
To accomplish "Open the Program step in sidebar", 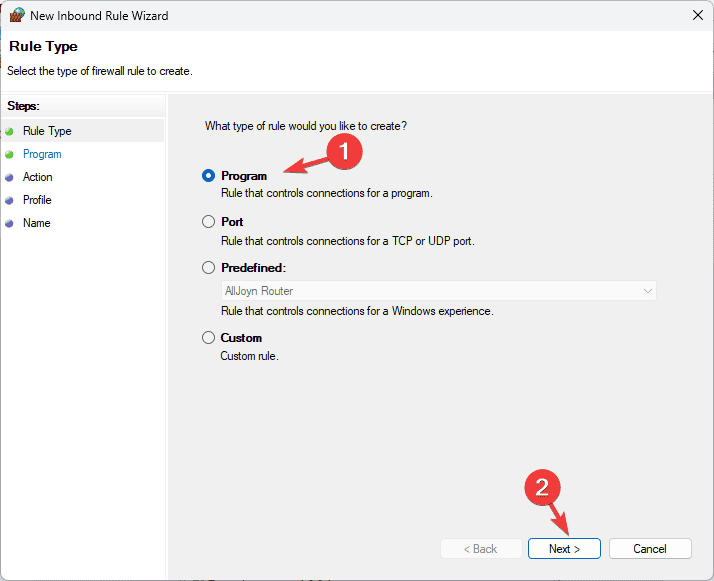I will click(x=42, y=154).
